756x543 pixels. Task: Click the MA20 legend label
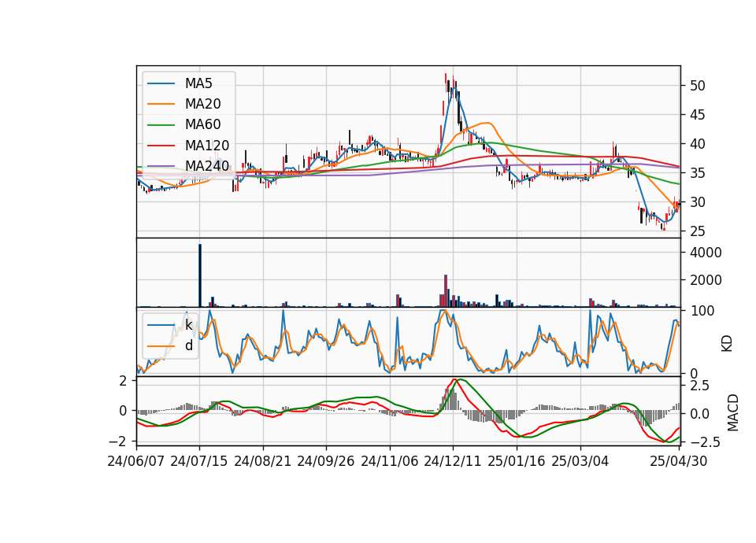click(203, 104)
